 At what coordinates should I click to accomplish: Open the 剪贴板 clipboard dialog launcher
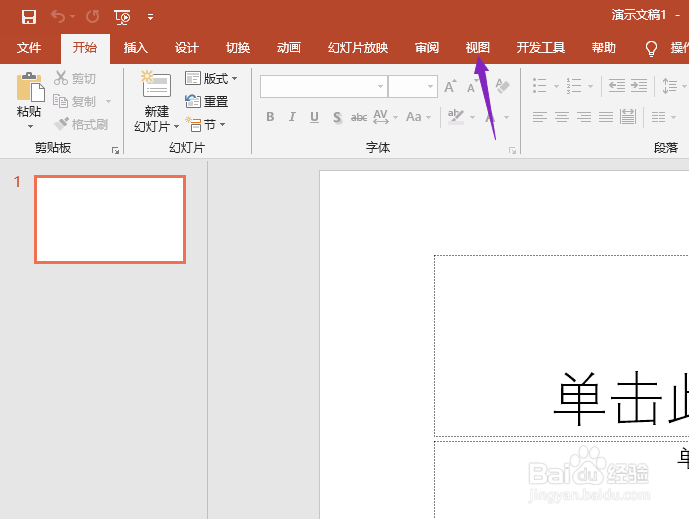[x=116, y=151]
